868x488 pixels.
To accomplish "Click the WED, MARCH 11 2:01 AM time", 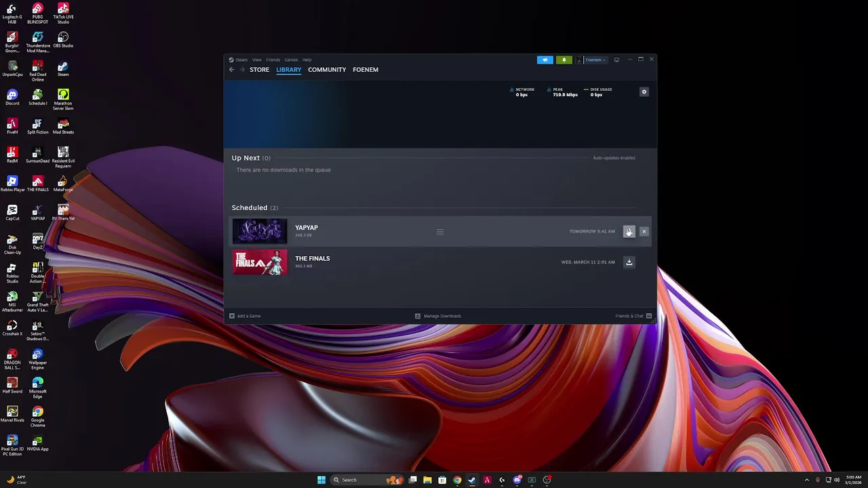I will tap(588, 262).
